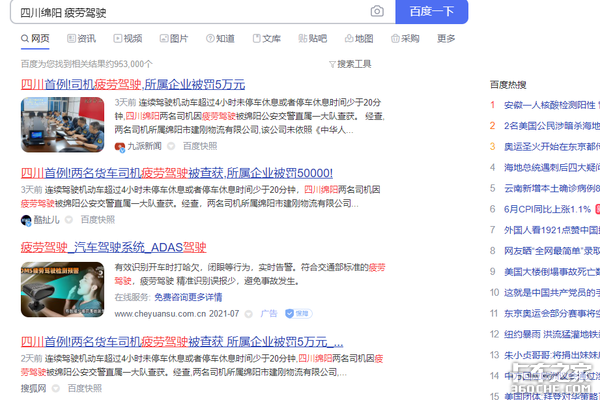Screen dimensions: 600x400
Task: Open the 疲劳驾驶_汽车驾驶系统_ADAS驾驶 ad link
Action: tap(114, 247)
